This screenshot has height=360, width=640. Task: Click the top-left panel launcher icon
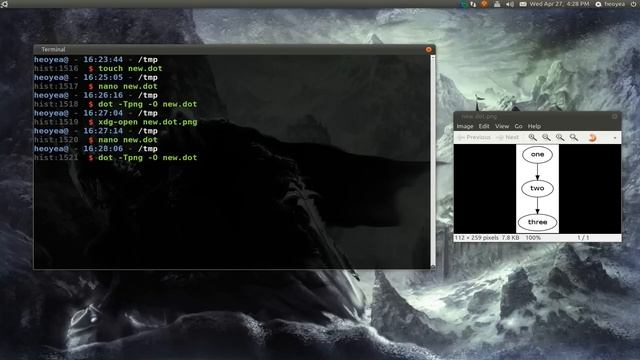point(4,4)
